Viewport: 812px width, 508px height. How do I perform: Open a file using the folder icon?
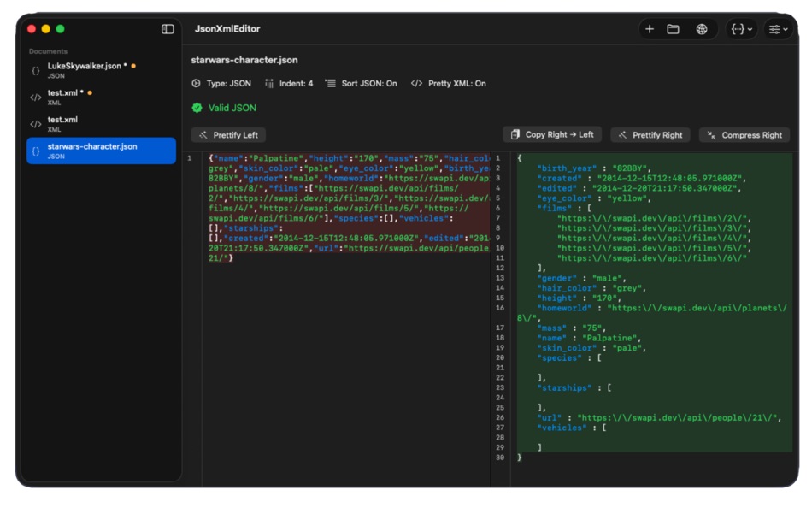pos(674,28)
